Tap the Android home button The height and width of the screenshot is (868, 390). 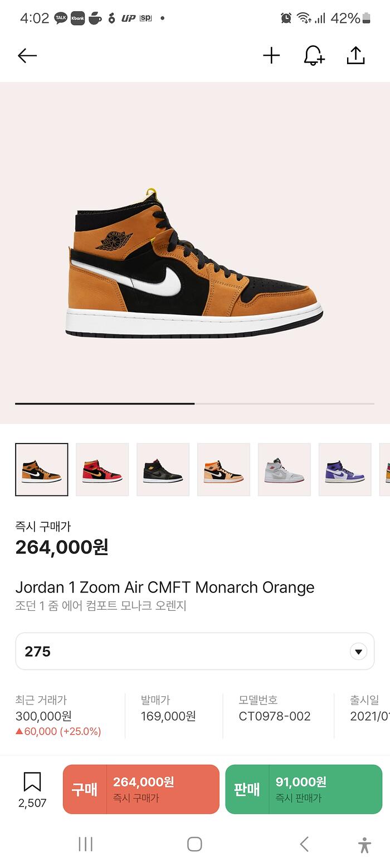pos(194,844)
